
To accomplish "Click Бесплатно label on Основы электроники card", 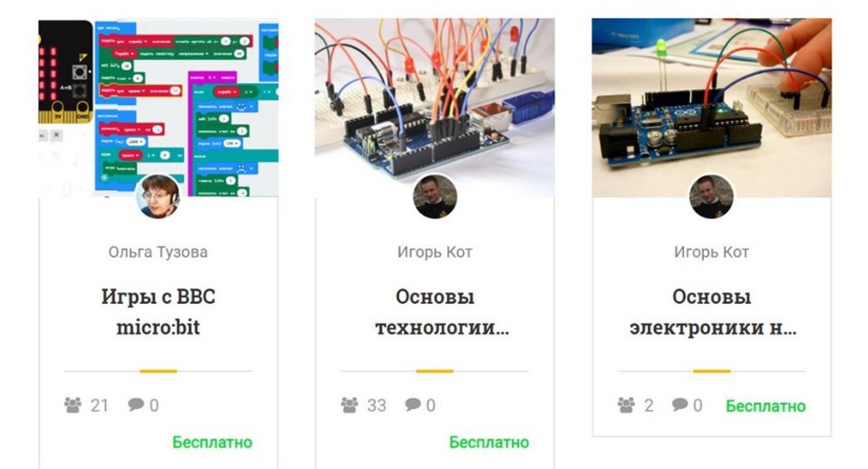I will coord(766,406).
